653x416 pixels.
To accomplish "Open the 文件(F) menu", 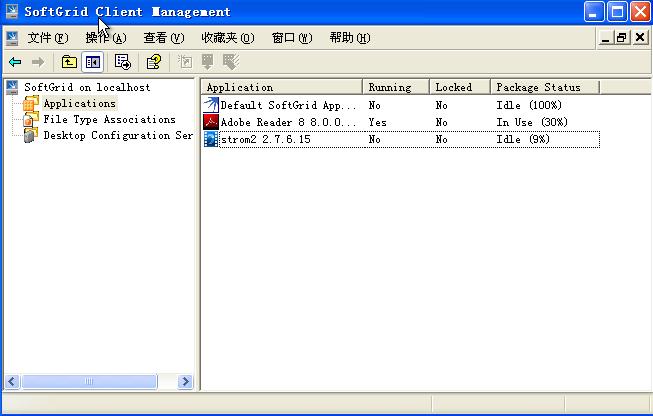I will coord(47,38).
